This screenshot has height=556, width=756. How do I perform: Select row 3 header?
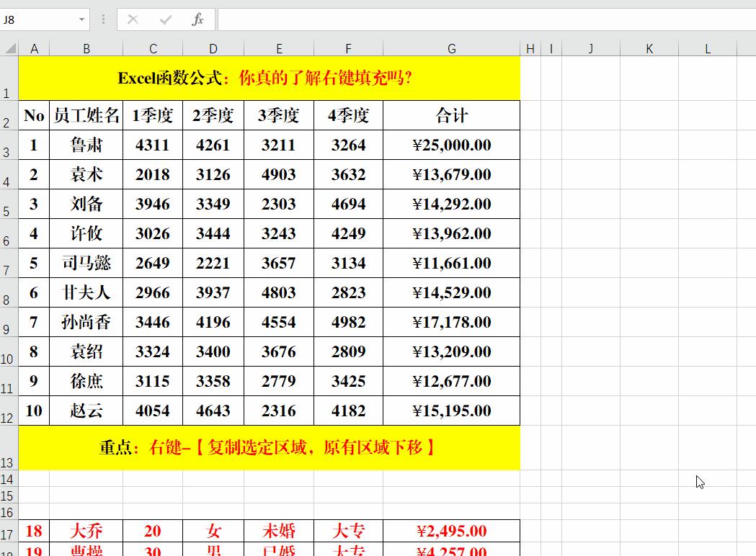tap(7, 145)
